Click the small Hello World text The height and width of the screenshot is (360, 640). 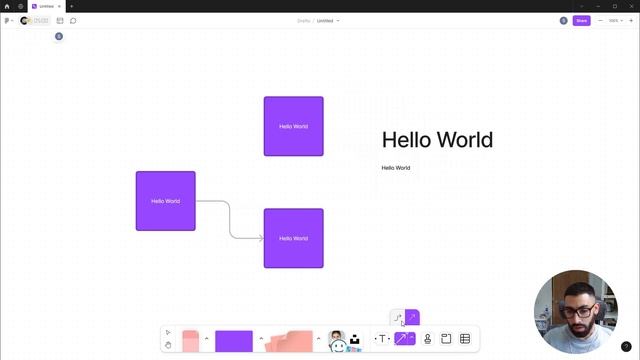point(396,168)
